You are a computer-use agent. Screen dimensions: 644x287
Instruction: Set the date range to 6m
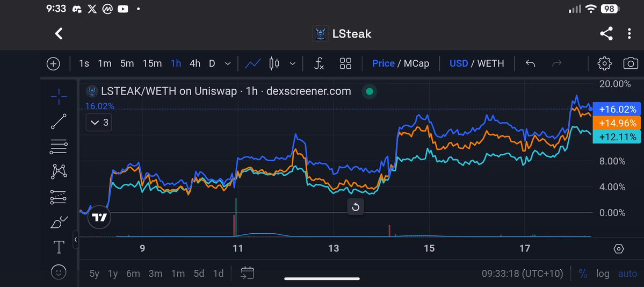133,274
